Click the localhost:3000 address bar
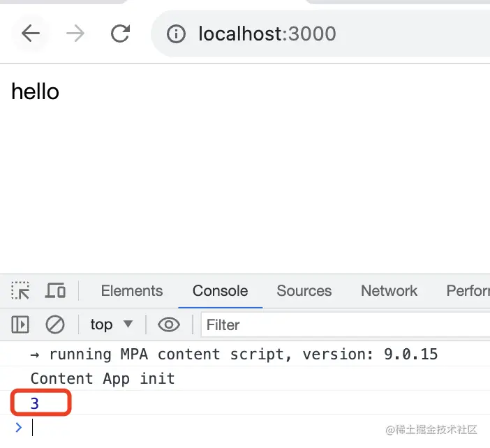This screenshot has height=448, width=490. click(x=320, y=33)
